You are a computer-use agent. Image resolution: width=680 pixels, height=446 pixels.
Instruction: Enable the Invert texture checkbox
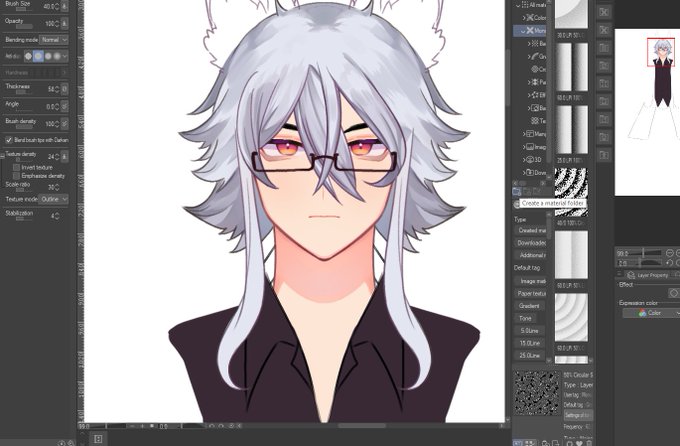click(x=16, y=167)
